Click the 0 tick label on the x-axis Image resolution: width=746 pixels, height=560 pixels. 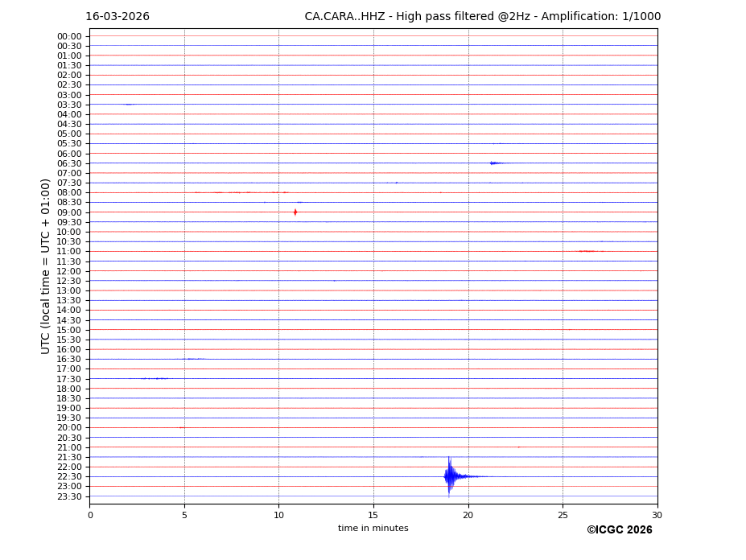[90, 515]
